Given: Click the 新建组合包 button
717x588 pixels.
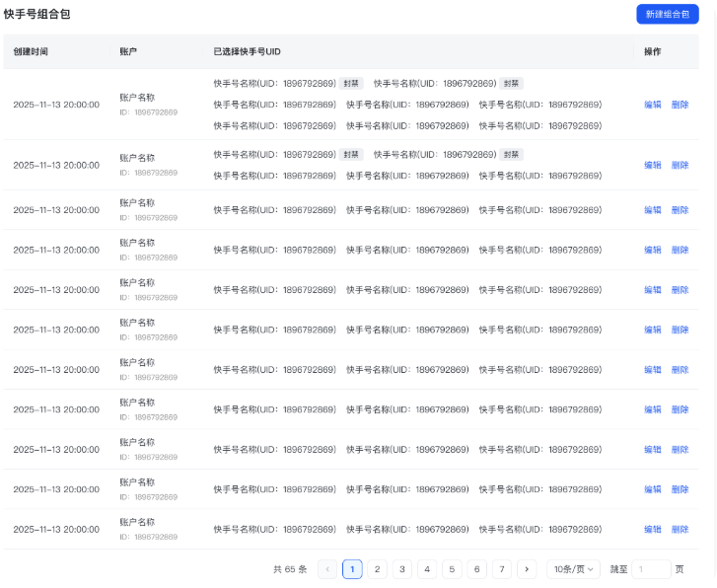Looking at the screenshot, I should [667, 14].
